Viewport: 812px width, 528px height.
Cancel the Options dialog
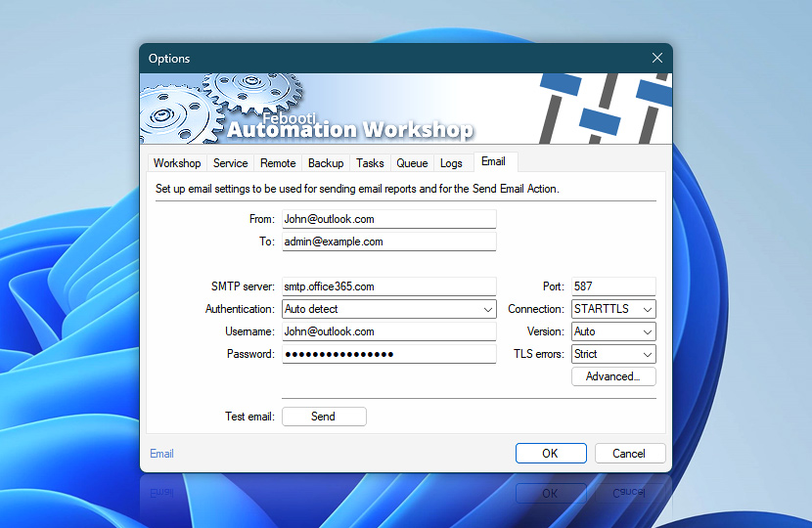[630, 454]
